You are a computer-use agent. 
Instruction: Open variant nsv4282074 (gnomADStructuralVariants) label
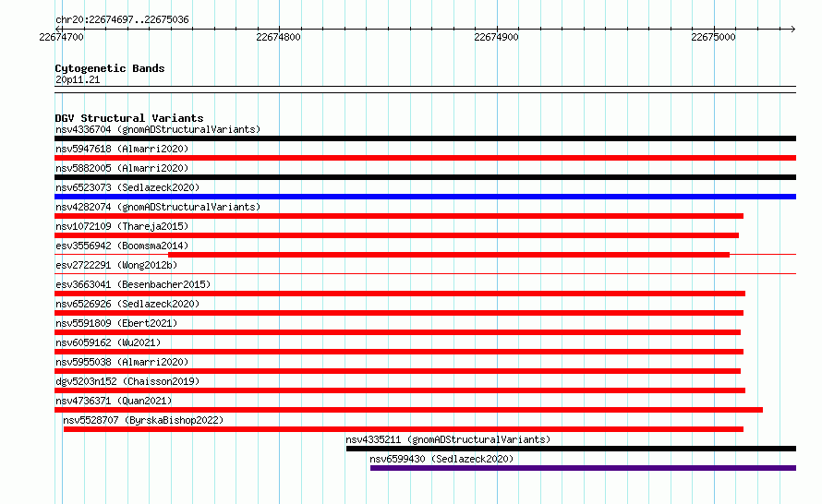[x=158, y=207]
